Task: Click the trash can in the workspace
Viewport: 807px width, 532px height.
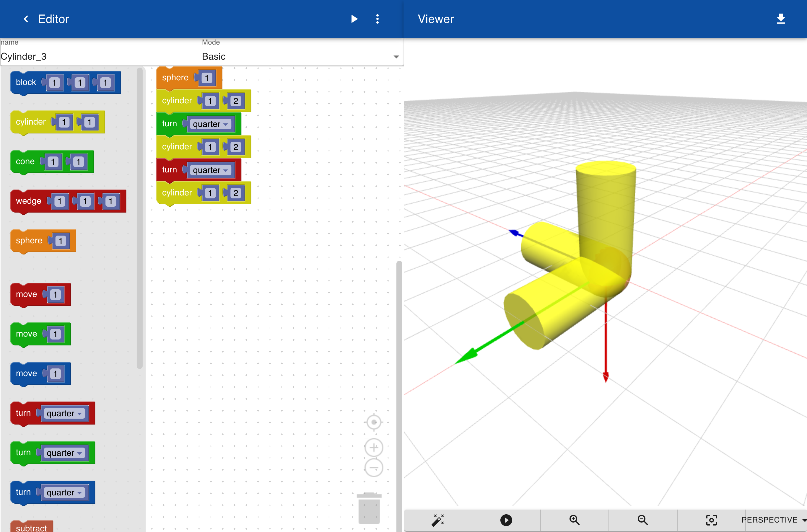Action: 369,508
